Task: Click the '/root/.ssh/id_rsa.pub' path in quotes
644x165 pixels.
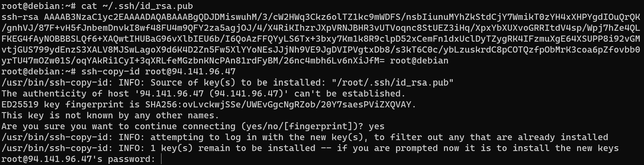Action: (393, 82)
